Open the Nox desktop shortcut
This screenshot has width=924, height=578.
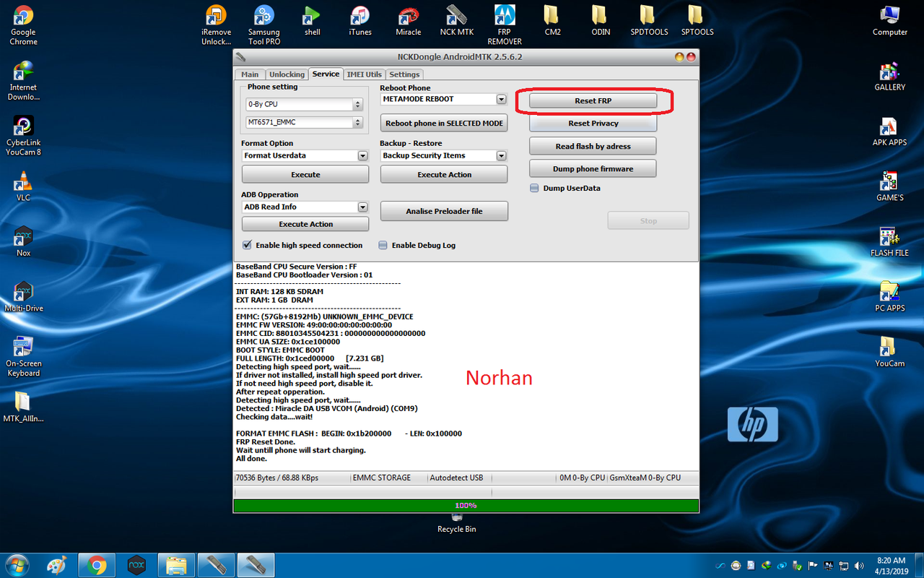(23, 241)
